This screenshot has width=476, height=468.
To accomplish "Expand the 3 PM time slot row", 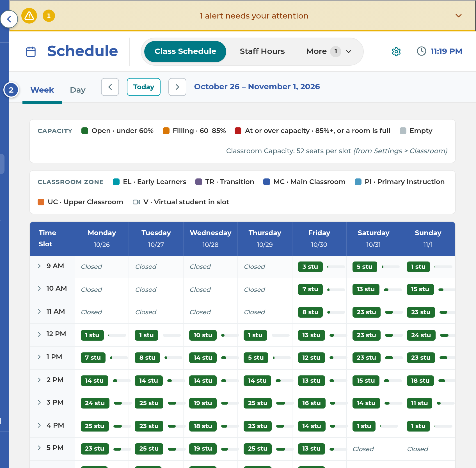I will click(x=39, y=402).
